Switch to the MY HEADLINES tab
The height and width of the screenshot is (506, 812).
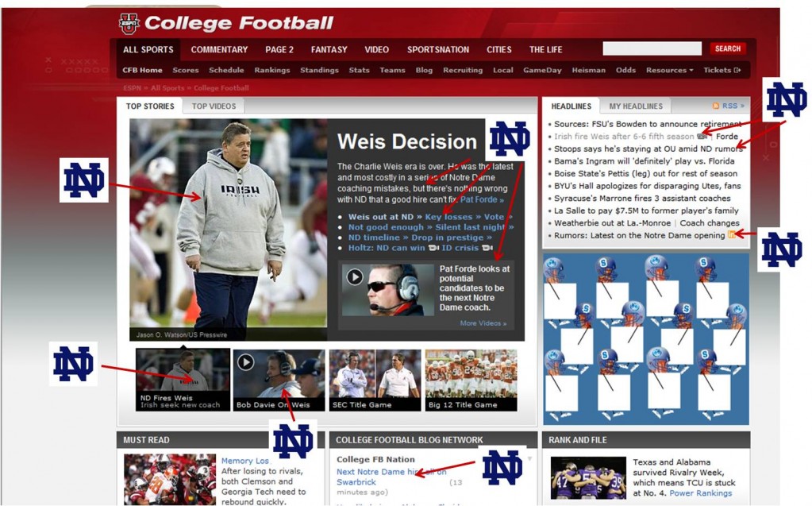click(636, 106)
